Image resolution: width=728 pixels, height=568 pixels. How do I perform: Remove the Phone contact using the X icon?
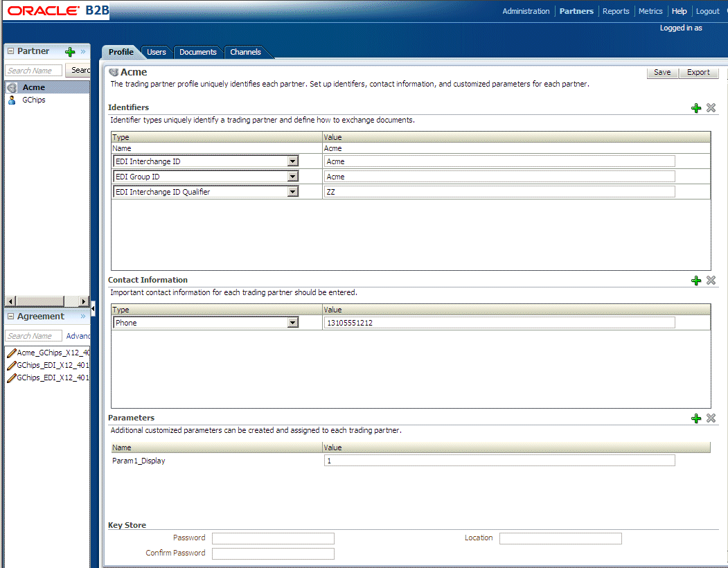(710, 281)
